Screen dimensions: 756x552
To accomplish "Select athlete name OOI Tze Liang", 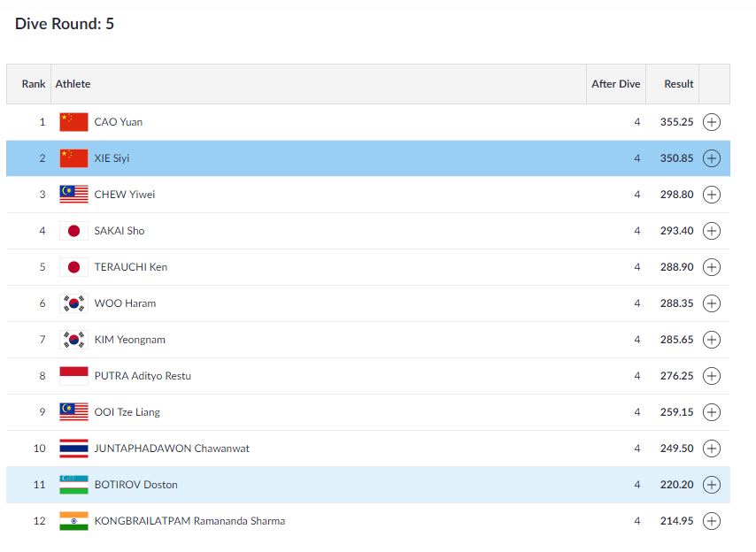I will point(127,412).
